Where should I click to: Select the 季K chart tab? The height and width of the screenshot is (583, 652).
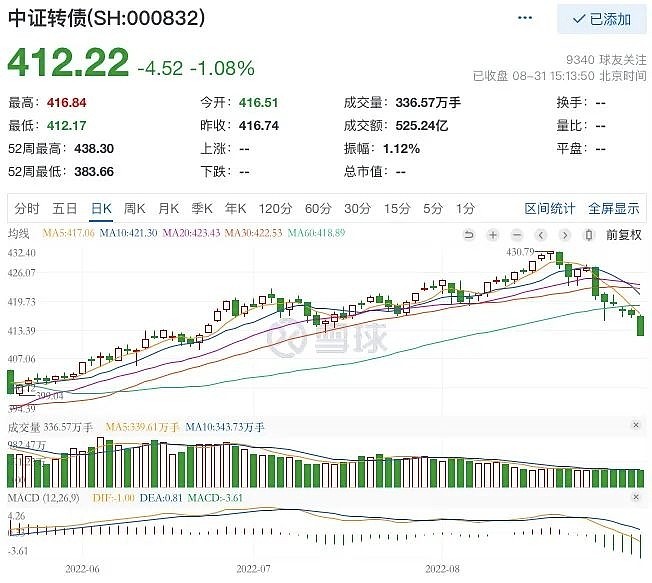pos(202,208)
